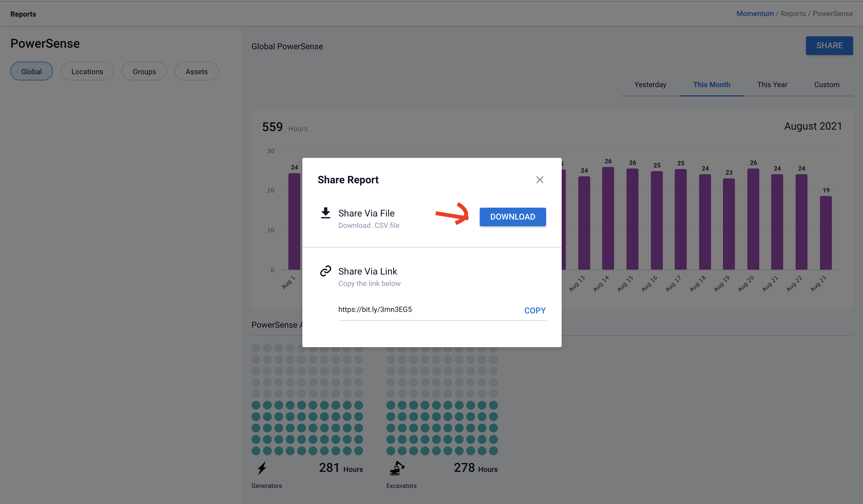Switch to the Yesterday tab

point(650,85)
